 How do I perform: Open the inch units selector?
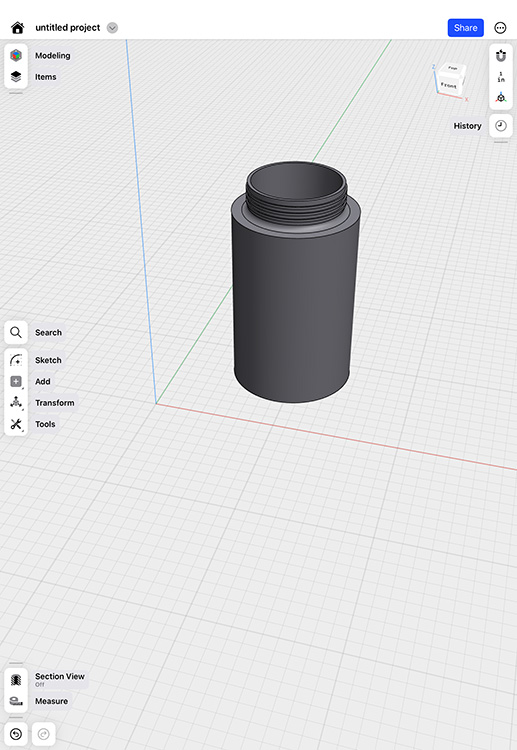click(x=501, y=77)
